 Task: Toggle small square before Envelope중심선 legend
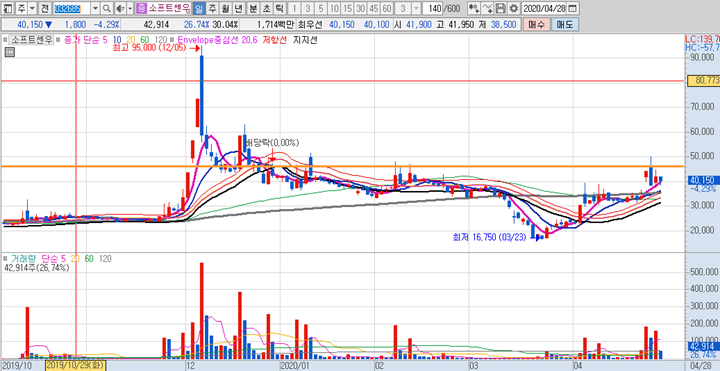(172, 40)
